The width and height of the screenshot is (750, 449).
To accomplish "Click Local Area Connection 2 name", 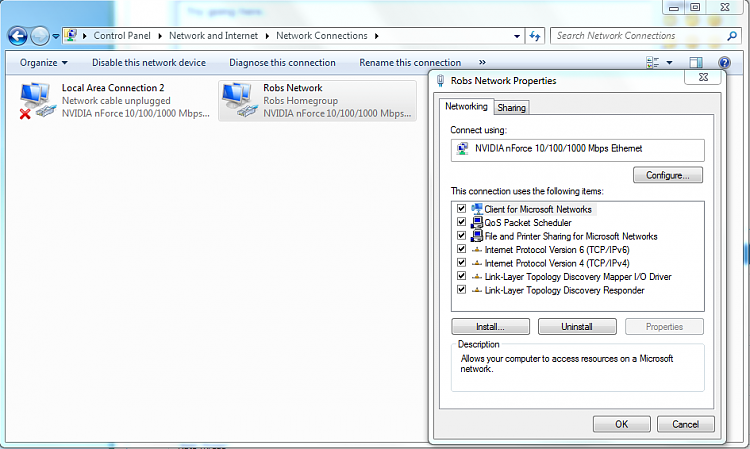I will point(113,88).
